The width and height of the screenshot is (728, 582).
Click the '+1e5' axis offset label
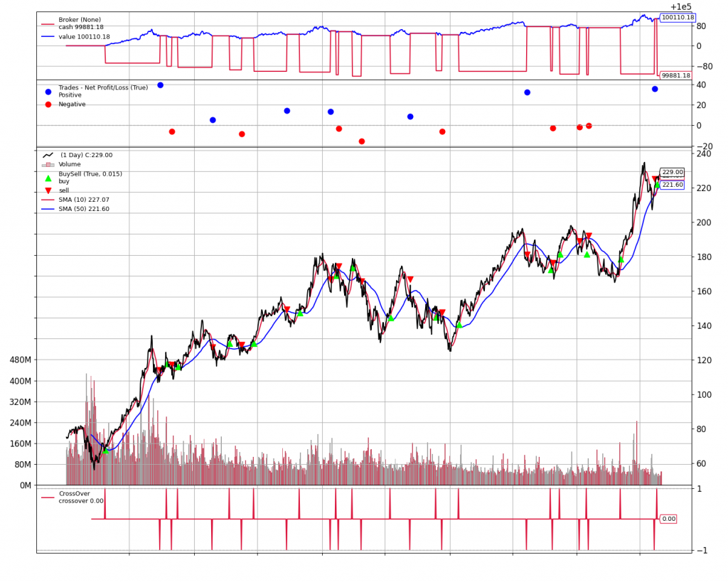click(680, 6)
